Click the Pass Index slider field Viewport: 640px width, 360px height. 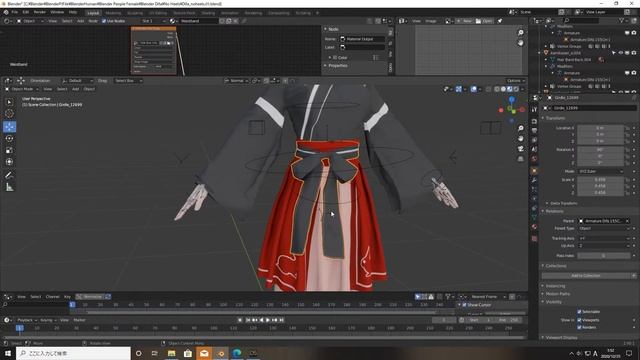tap(603, 256)
